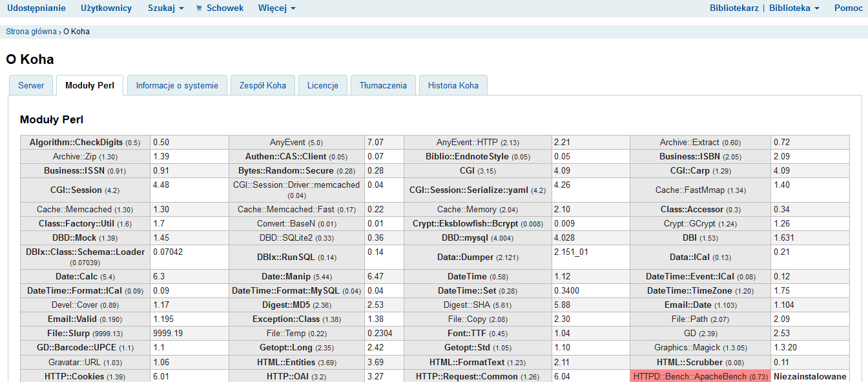The image size is (868, 382).
Task: Open the Więcej dropdown menu
Action: point(276,8)
